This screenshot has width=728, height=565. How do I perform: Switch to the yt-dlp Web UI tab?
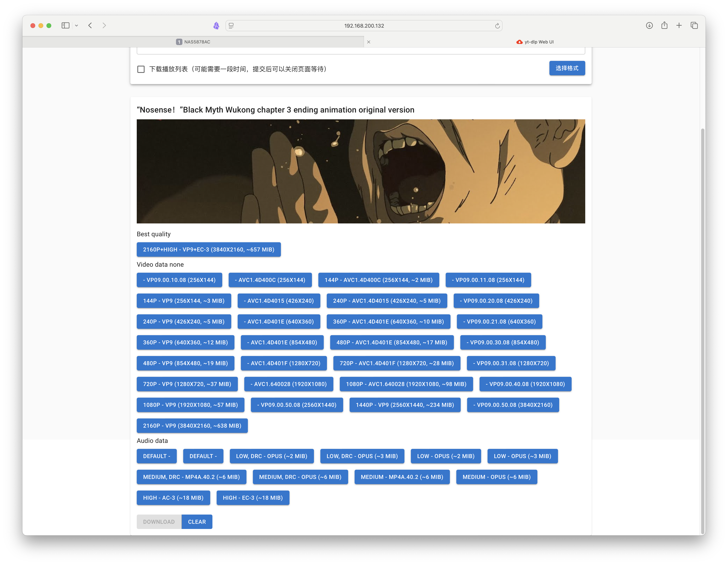(535, 42)
